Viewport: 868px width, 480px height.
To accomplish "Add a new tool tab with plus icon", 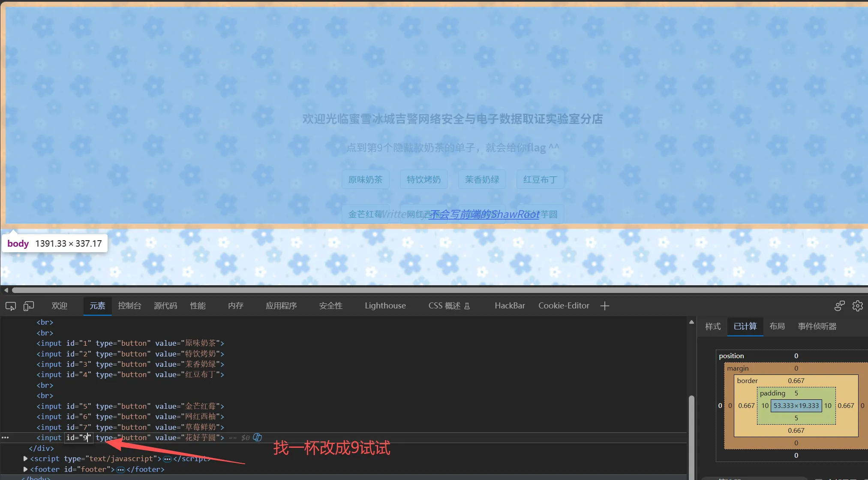I will pyautogui.click(x=605, y=306).
